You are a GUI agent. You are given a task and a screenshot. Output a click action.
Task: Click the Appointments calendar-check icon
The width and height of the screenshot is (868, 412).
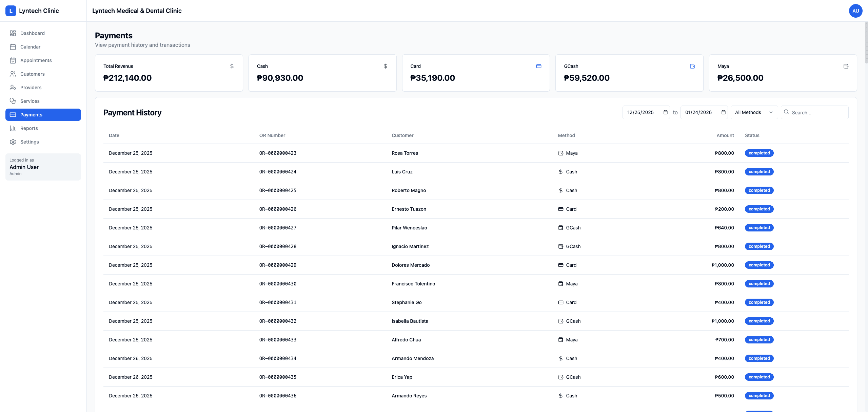[13, 60]
